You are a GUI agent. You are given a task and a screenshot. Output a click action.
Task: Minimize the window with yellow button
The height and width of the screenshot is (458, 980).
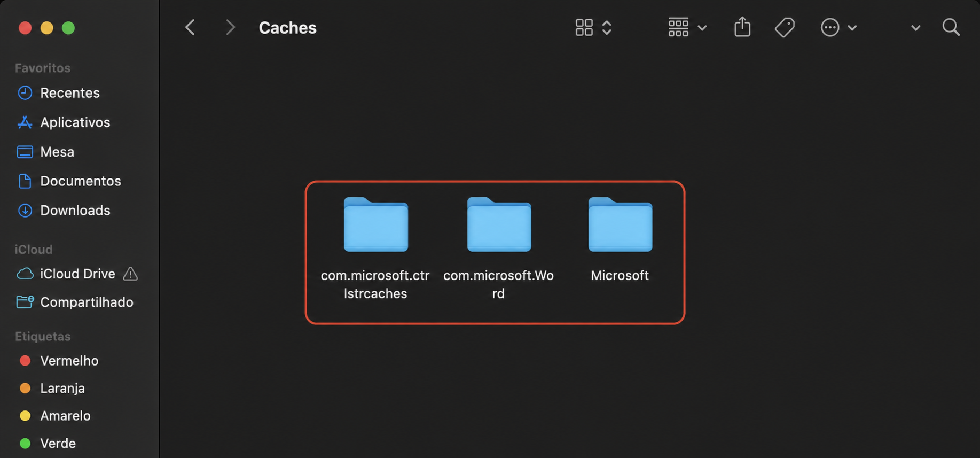[x=47, y=28]
